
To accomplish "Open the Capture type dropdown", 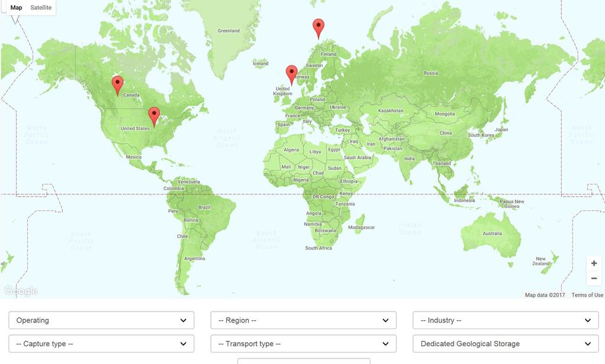I will pos(102,343).
